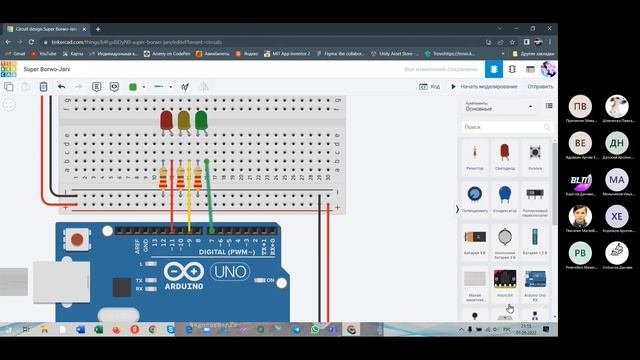Open the YouTube bookmark
640x360 pixels.
tap(43, 53)
